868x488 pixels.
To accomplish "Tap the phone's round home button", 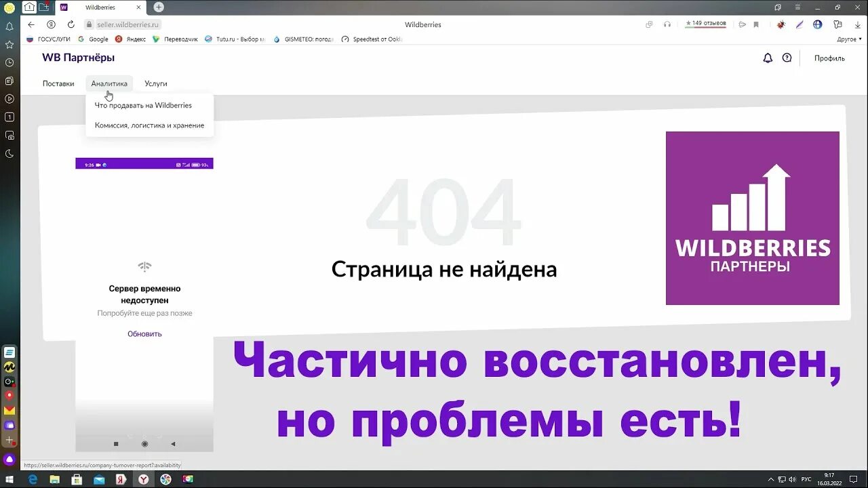I will click(x=144, y=444).
